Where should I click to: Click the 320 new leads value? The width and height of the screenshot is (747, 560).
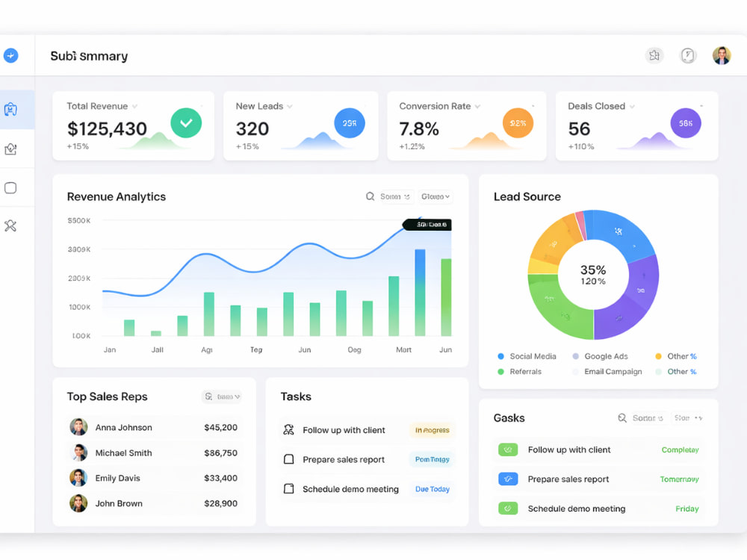[252, 128]
